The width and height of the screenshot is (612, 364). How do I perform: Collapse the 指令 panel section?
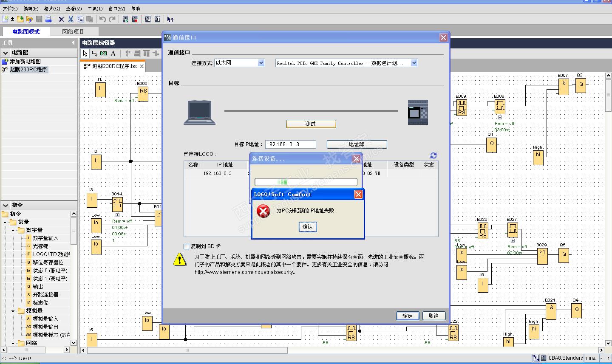pyautogui.click(x=6, y=205)
